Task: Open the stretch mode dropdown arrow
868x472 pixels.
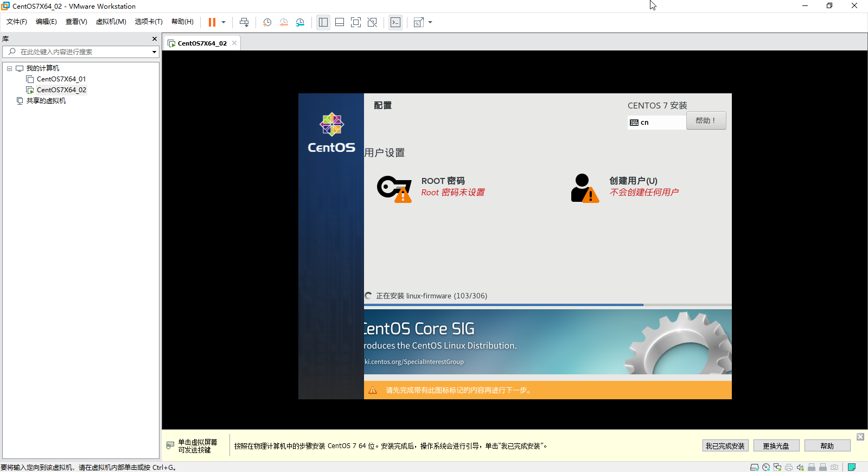Action: pos(430,22)
